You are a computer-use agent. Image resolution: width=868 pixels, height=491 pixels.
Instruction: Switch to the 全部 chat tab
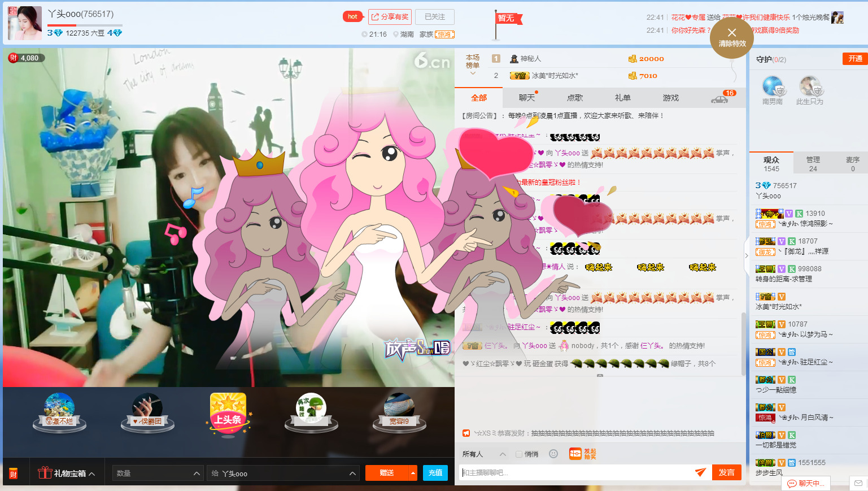(x=479, y=98)
